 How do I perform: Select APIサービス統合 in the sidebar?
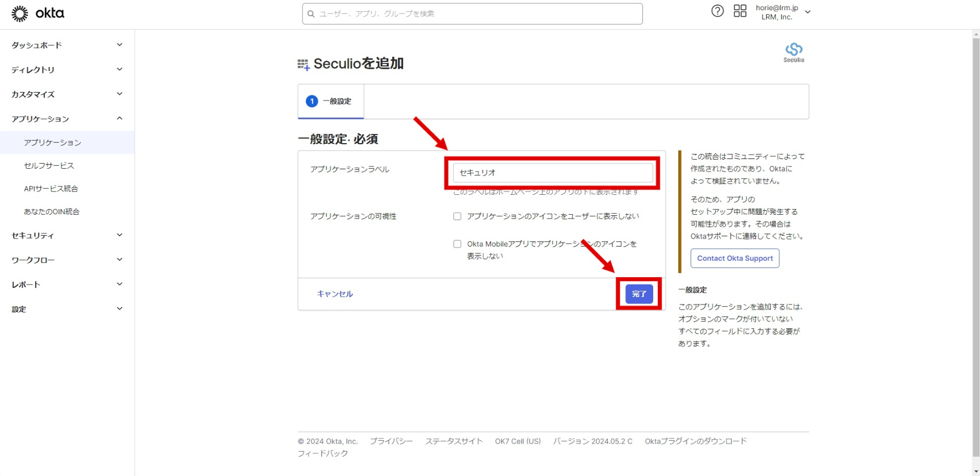pos(51,189)
